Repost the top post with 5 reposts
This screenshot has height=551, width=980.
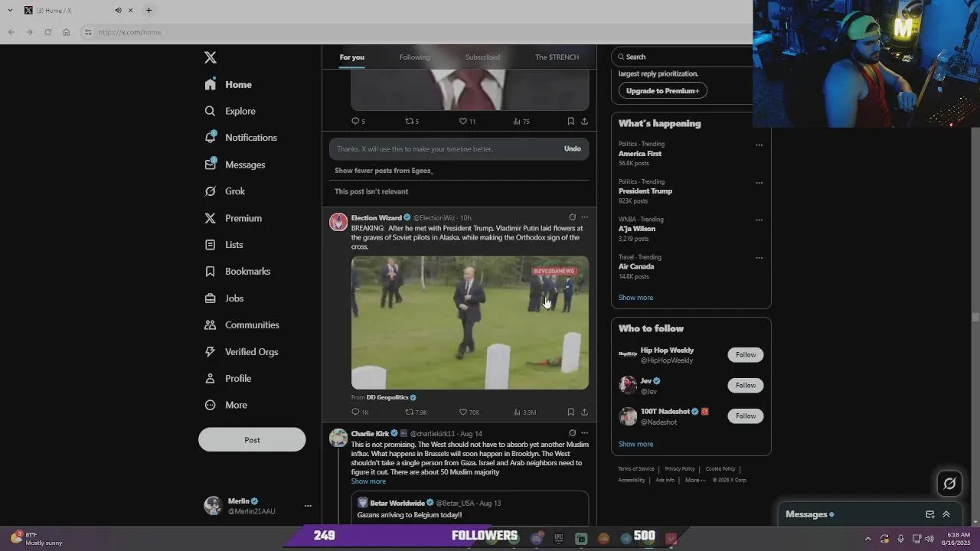[412, 122]
